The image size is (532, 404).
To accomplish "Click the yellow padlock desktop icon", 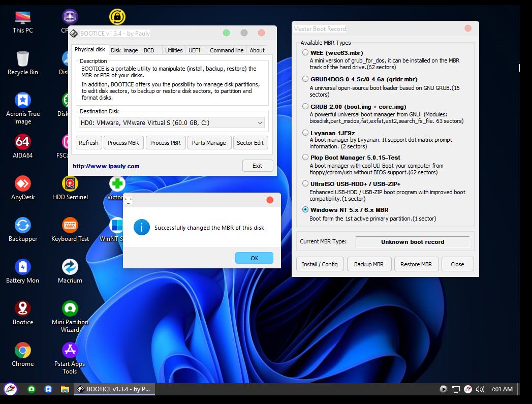I will [x=117, y=17].
